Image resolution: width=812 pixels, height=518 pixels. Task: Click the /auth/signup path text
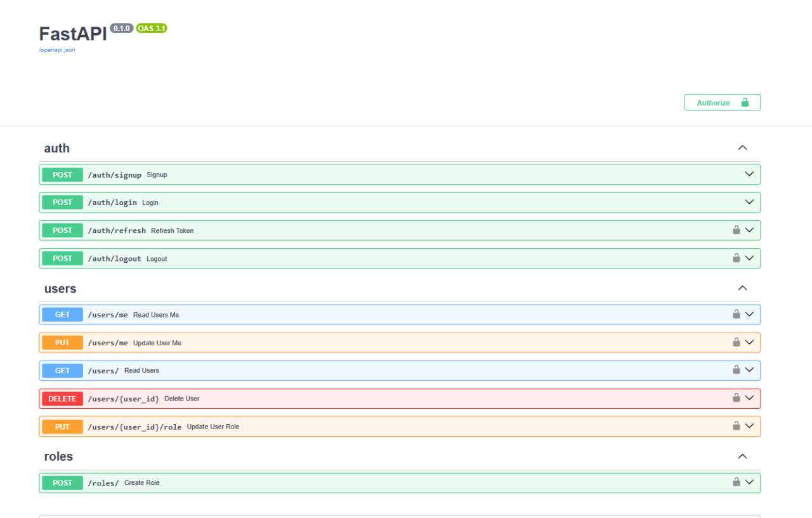pos(115,175)
